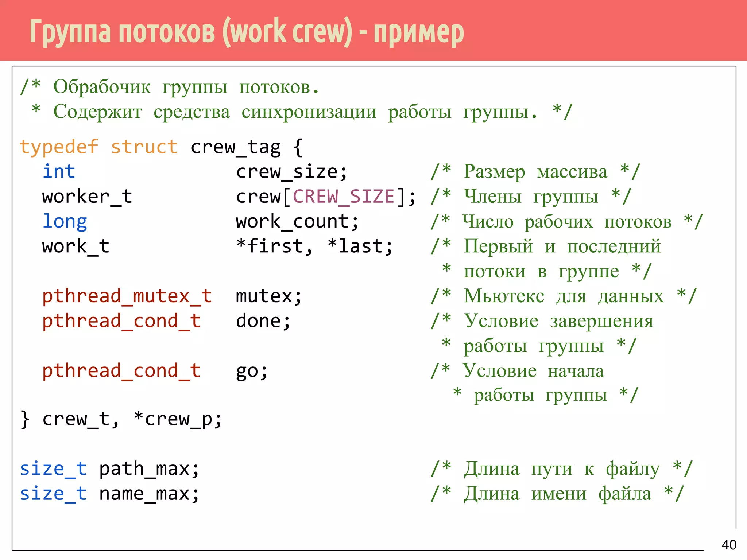Viewport: 747px width, 560px height.
Task: Click the comment 'Размер массива'
Action: 535,171
